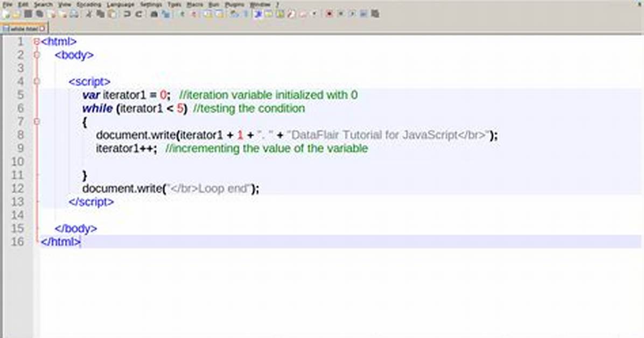
Task: Click the Cut scissors icon
Action: tap(89, 14)
